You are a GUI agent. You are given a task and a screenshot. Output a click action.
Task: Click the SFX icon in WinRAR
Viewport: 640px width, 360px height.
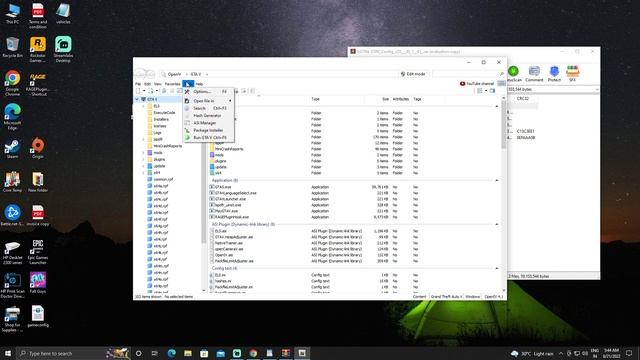pyautogui.click(x=573, y=74)
